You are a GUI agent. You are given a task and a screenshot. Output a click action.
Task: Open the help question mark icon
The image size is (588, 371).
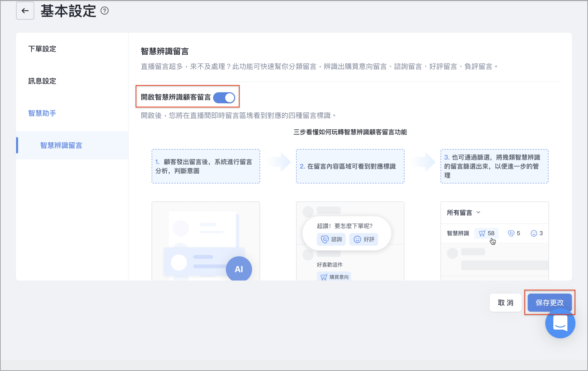(105, 11)
